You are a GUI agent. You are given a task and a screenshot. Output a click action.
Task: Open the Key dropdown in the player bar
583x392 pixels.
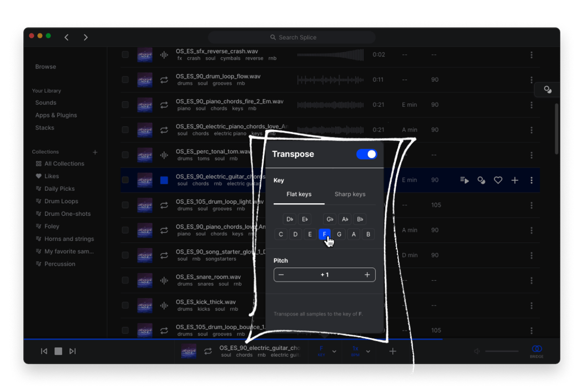[326, 351]
